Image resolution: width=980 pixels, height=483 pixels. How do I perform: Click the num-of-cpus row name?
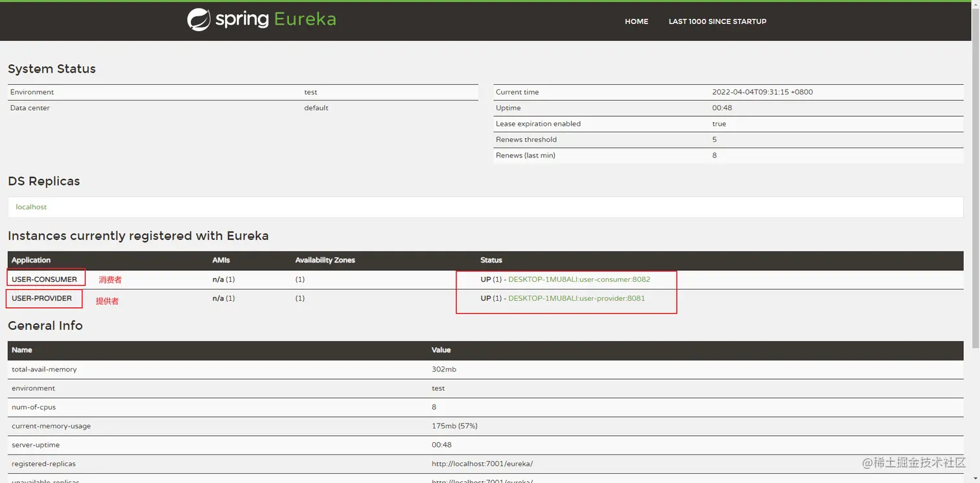(x=34, y=407)
